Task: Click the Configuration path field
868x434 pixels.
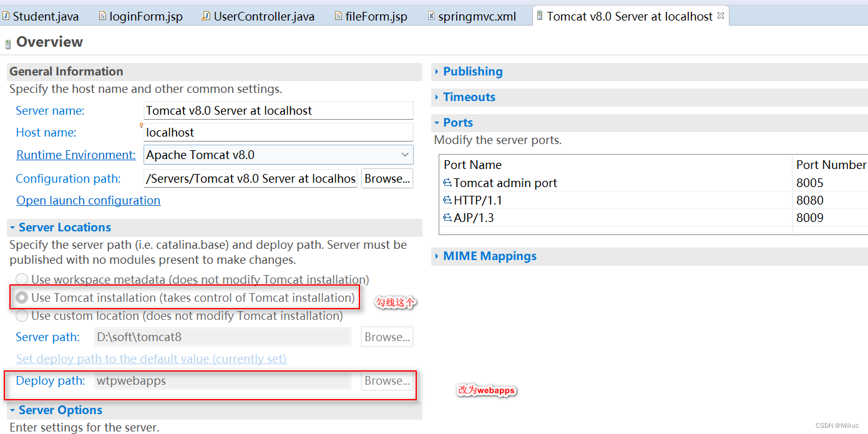Action: [250, 178]
